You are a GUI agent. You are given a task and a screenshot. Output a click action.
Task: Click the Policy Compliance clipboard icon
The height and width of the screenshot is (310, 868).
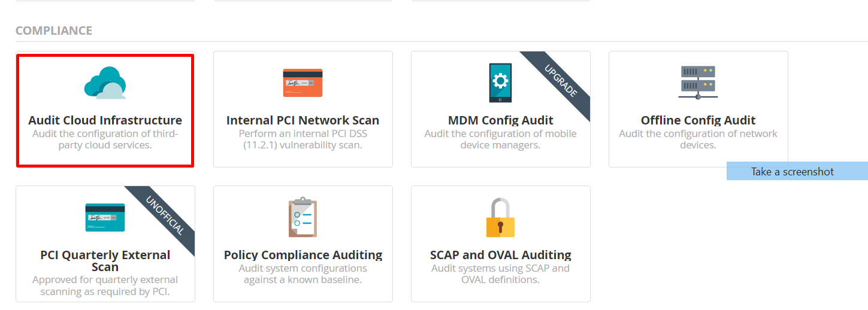(303, 217)
